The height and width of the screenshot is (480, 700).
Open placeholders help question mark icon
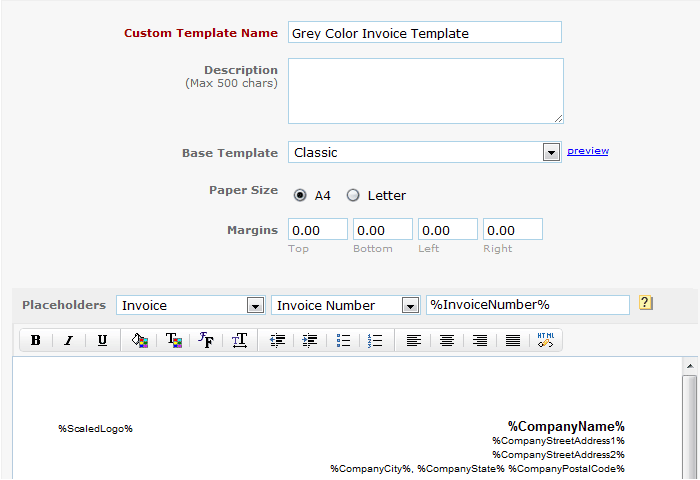click(646, 303)
